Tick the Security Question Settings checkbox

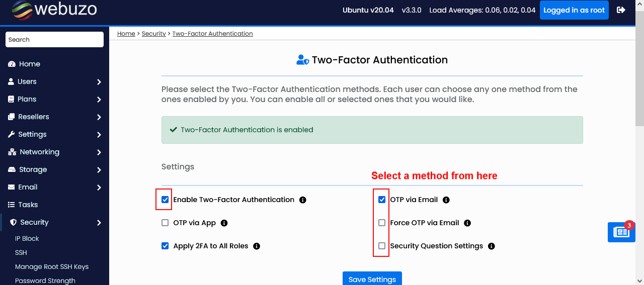[382, 246]
